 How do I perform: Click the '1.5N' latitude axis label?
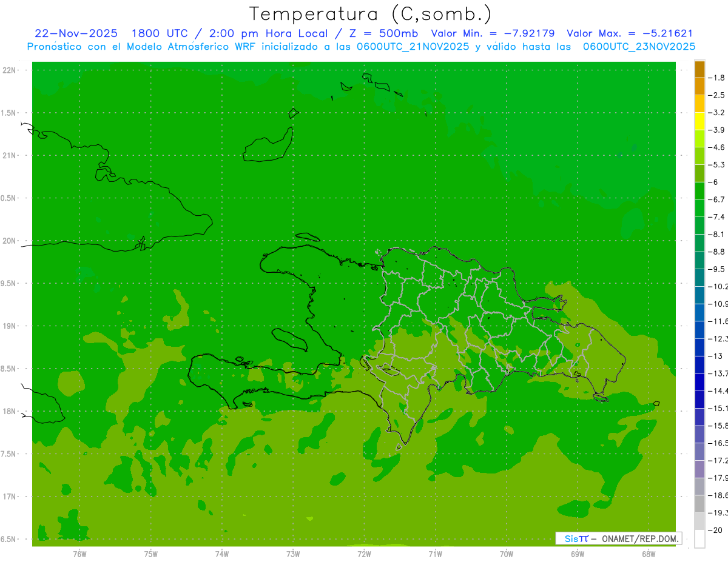8,113
